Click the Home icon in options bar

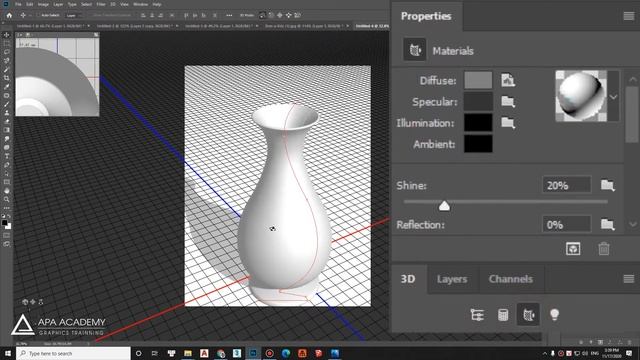[9, 15]
